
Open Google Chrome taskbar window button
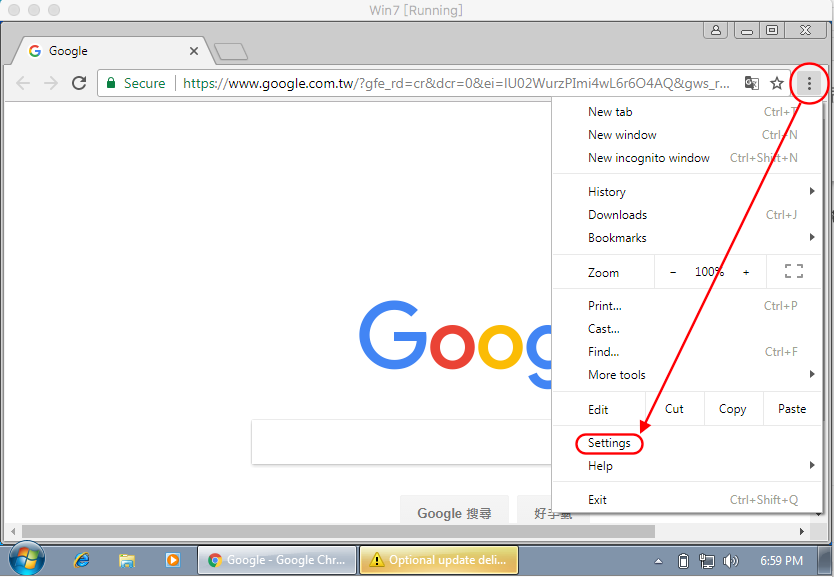277,560
